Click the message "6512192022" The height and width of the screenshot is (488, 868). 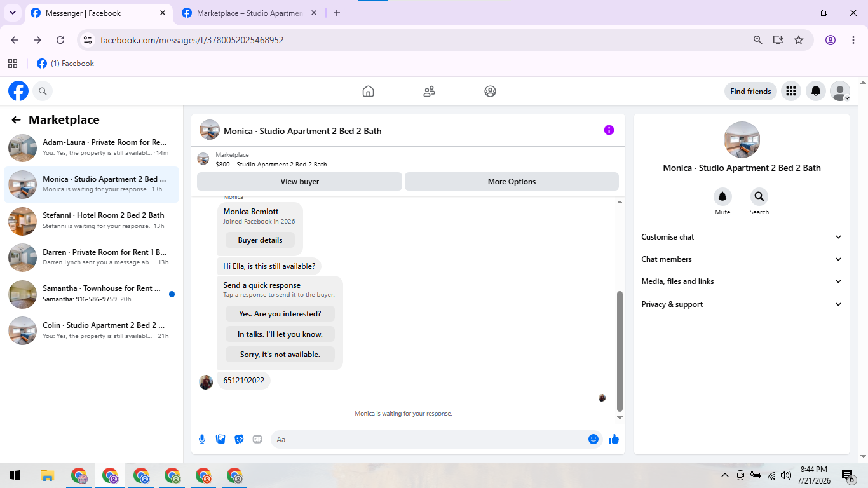244,381
